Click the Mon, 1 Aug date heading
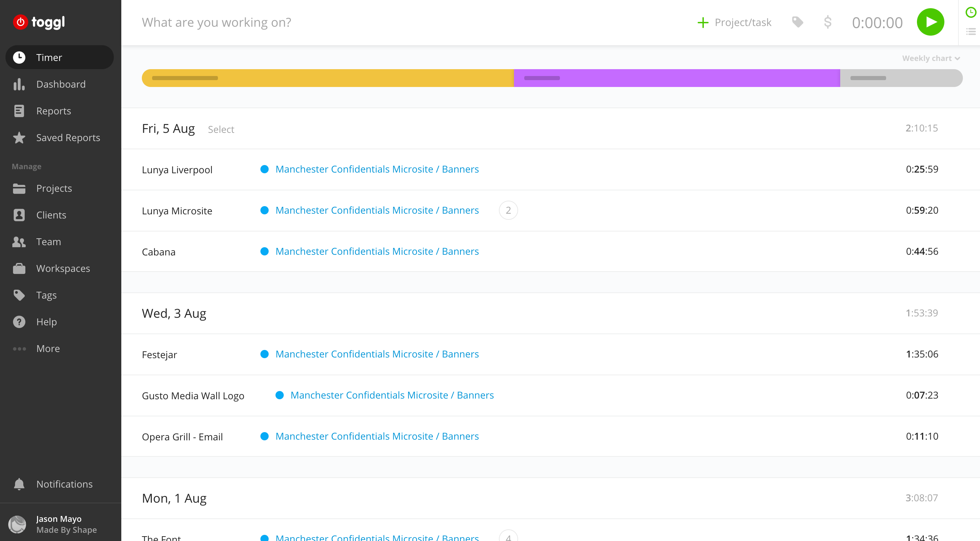980x541 pixels. (x=174, y=498)
